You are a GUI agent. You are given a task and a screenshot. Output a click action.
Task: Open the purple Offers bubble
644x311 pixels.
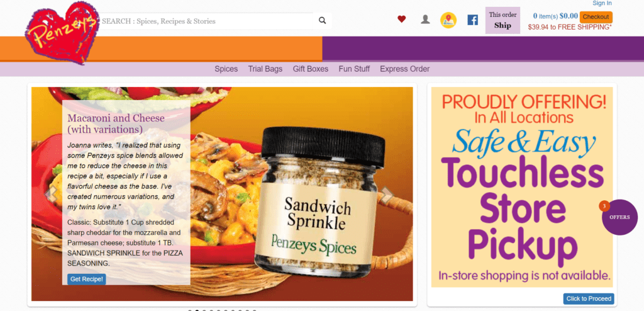pyautogui.click(x=619, y=217)
